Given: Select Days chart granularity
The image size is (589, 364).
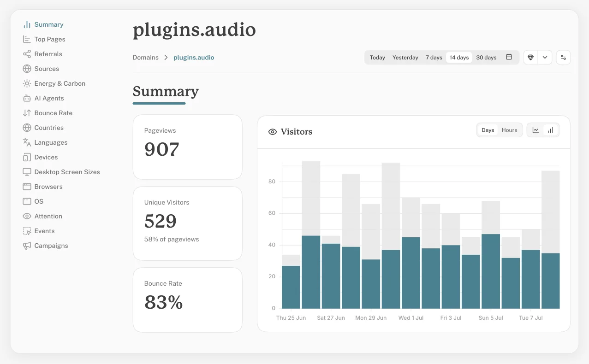Looking at the screenshot, I should (x=488, y=130).
